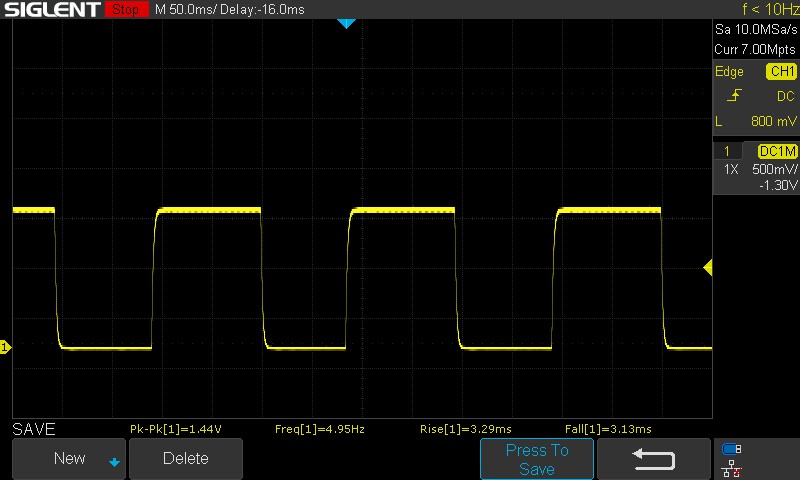Click the DC trigger coupling label
This screenshot has height=480, width=800.
tap(785, 96)
